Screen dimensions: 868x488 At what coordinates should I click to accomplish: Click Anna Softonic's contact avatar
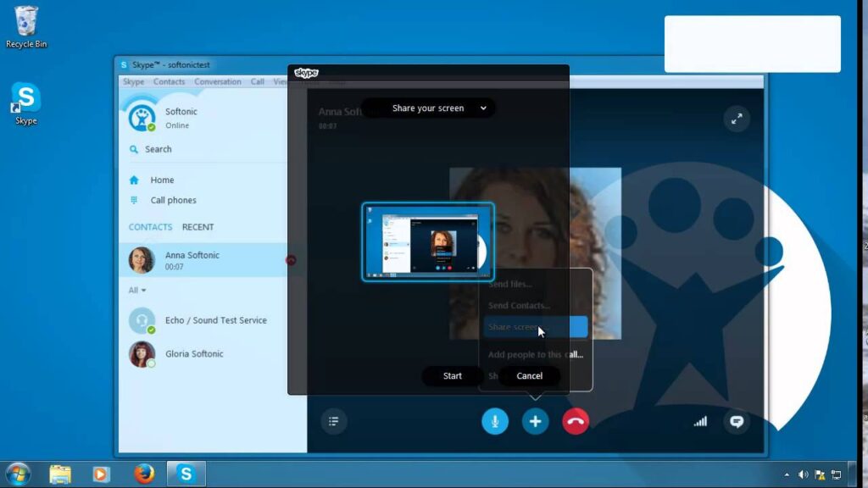142,260
